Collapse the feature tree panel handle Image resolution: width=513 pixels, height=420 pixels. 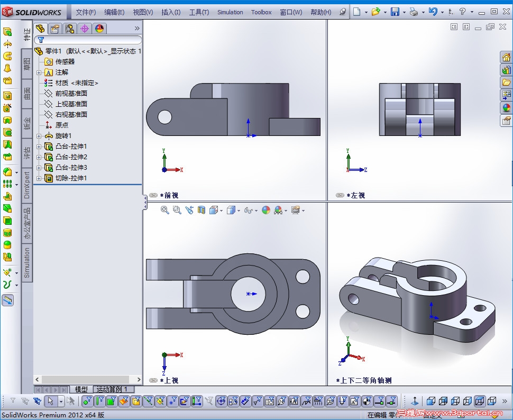point(144,203)
